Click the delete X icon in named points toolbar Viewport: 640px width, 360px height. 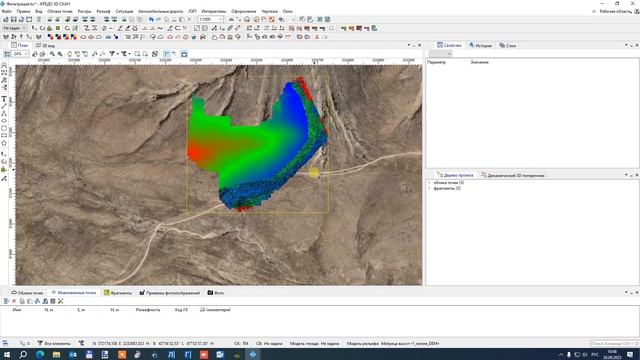(14, 301)
